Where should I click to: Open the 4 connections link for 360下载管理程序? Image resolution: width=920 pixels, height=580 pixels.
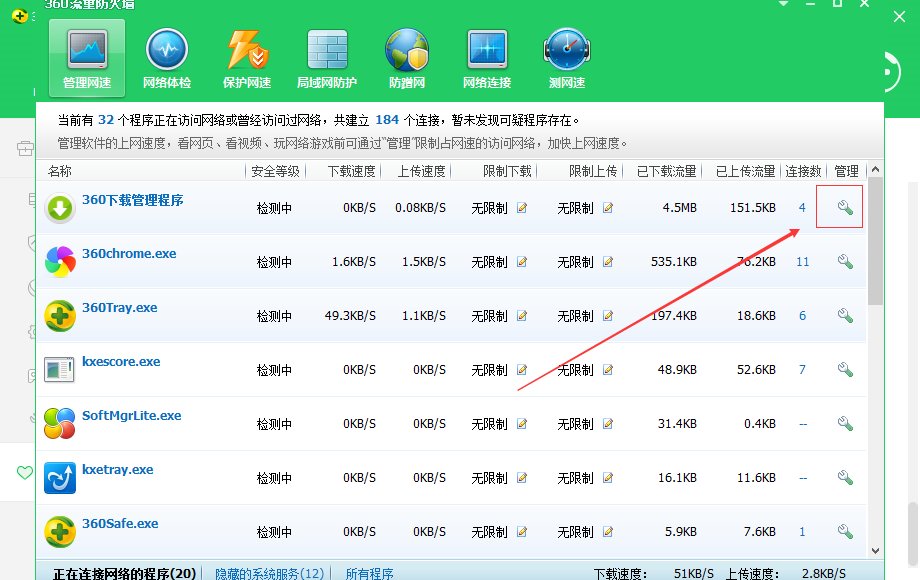tap(802, 207)
